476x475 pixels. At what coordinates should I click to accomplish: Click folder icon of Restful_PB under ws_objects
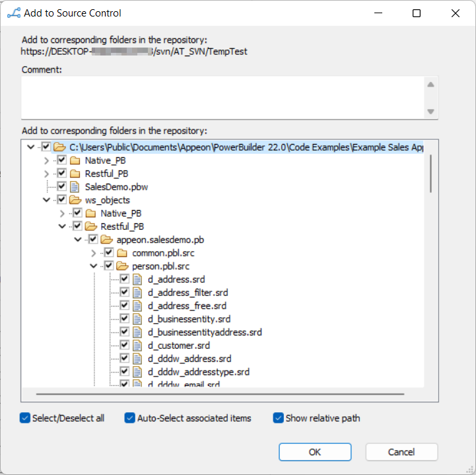[x=91, y=227]
